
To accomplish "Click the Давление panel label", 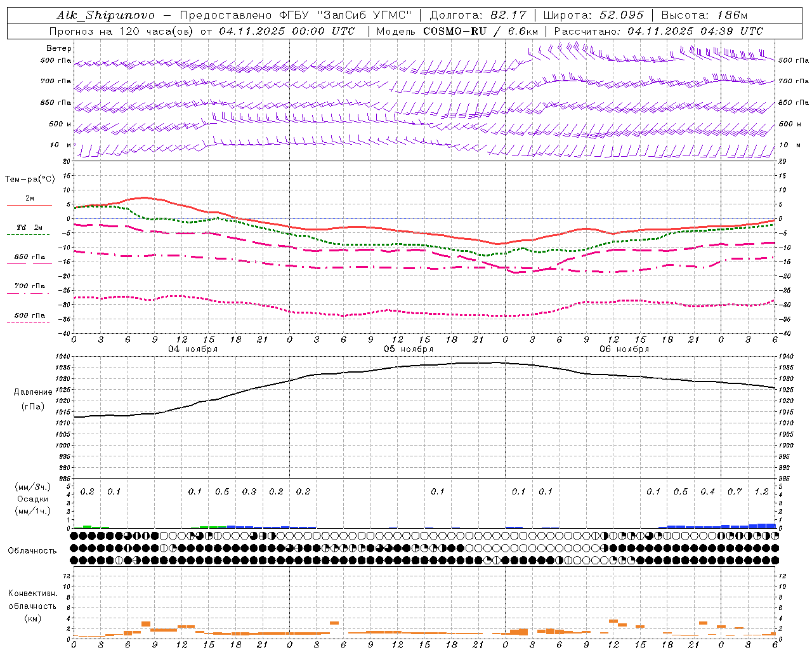I will tap(33, 392).
